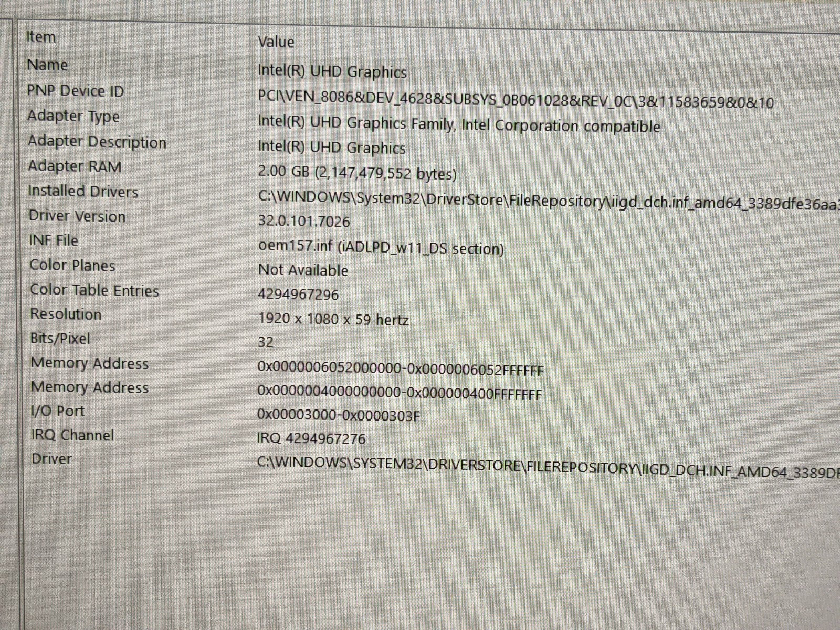840x630 pixels.
Task: Highlight the Resolution row
Action: (66, 314)
